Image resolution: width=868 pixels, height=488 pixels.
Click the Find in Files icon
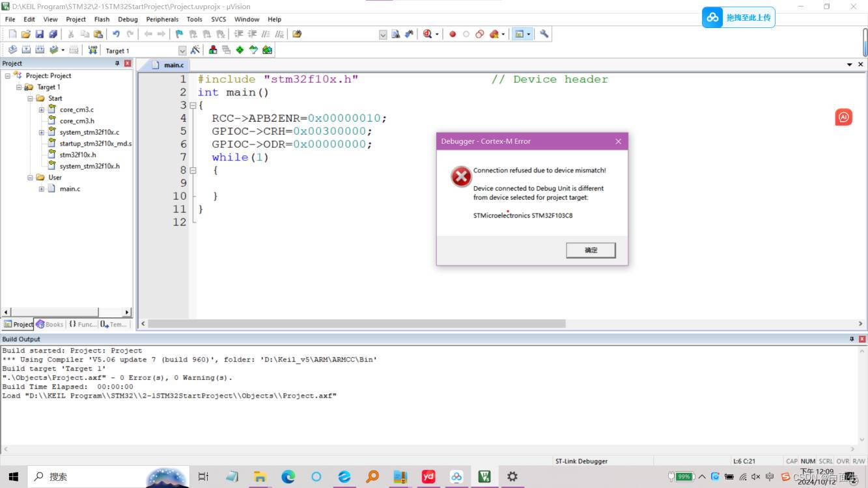(x=297, y=34)
